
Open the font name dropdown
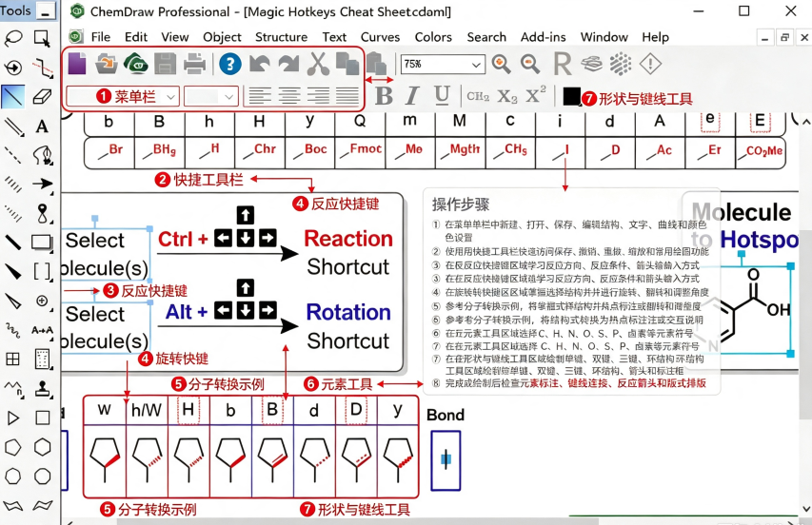point(170,97)
